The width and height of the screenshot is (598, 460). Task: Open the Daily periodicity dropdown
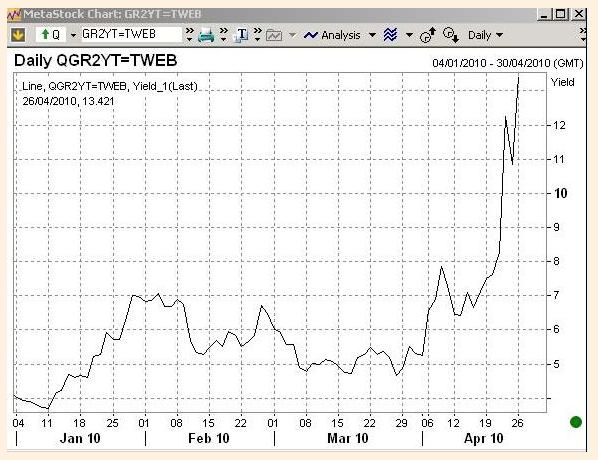485,35
